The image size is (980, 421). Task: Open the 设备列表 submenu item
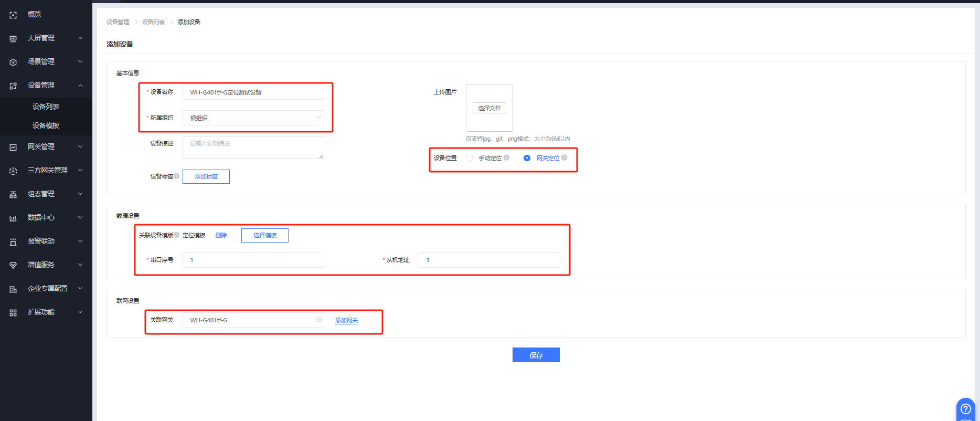pyautogui.click(x=46, y=107)
